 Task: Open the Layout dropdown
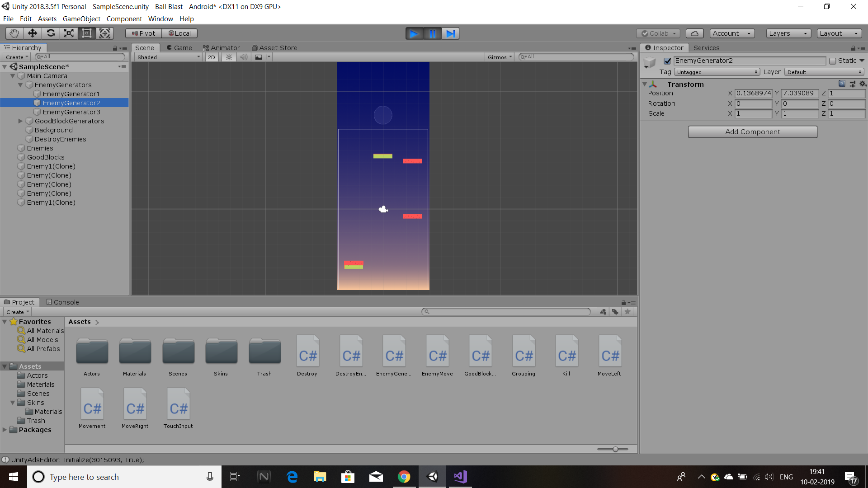point(839,33)
